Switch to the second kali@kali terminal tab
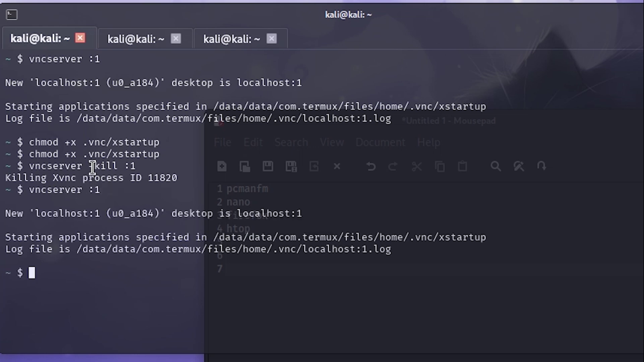Viewport: 644px width, 362px height. tap(136, 39)
